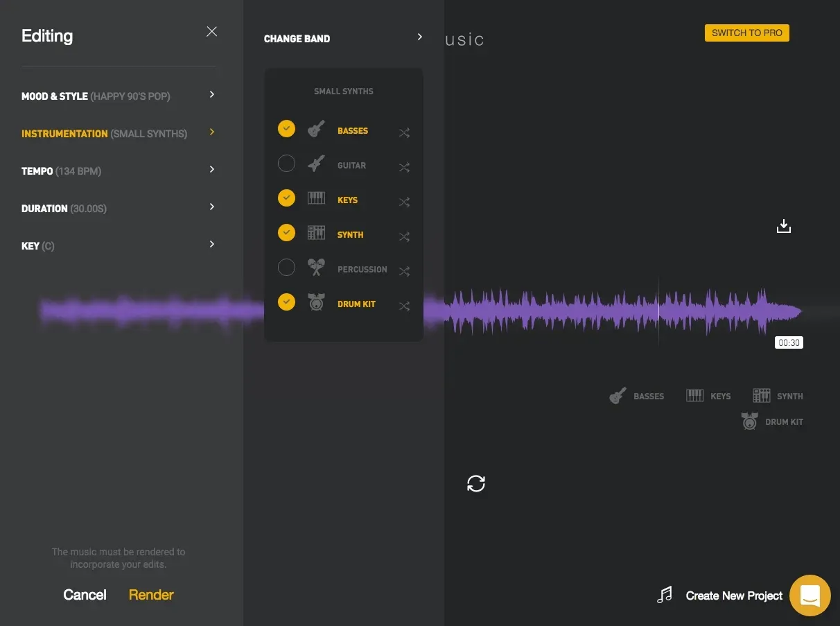Click Drum Kit icon under the waveform
This screenshot has width=840, height=626.
tap(749, 421)
